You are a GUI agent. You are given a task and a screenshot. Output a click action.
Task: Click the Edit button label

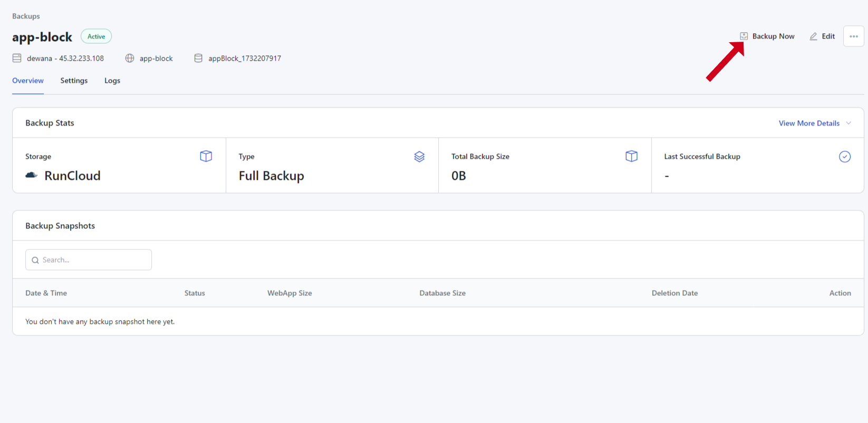828,36
